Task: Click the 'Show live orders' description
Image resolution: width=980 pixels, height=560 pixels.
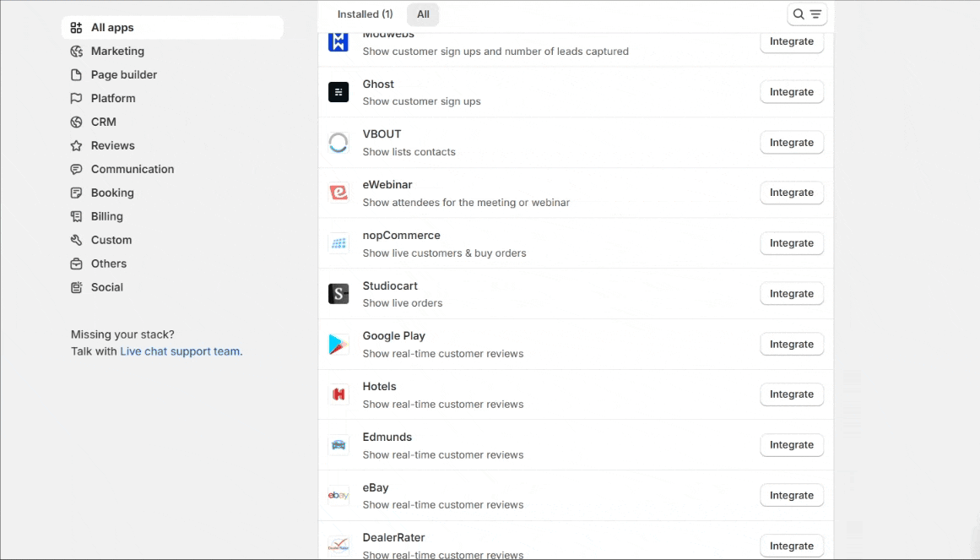Action: (x=403, y=303)
